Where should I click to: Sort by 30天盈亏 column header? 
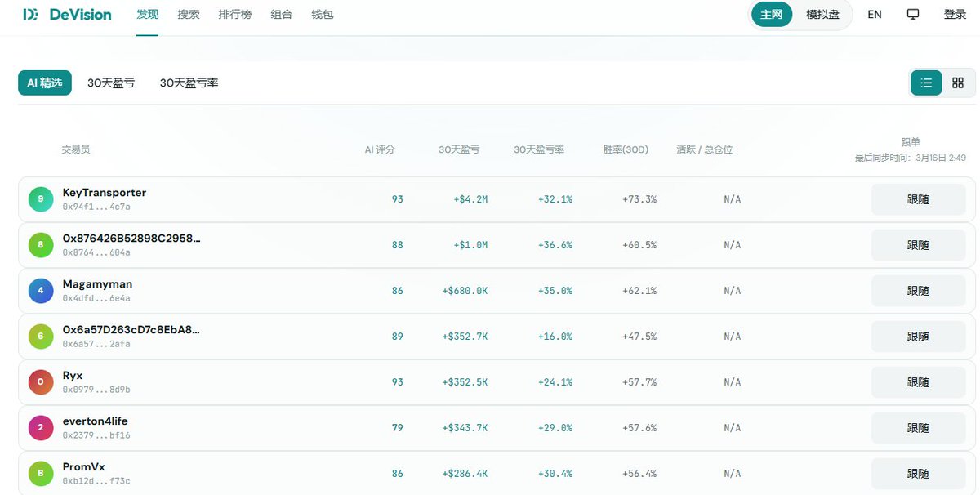point(459,149)
